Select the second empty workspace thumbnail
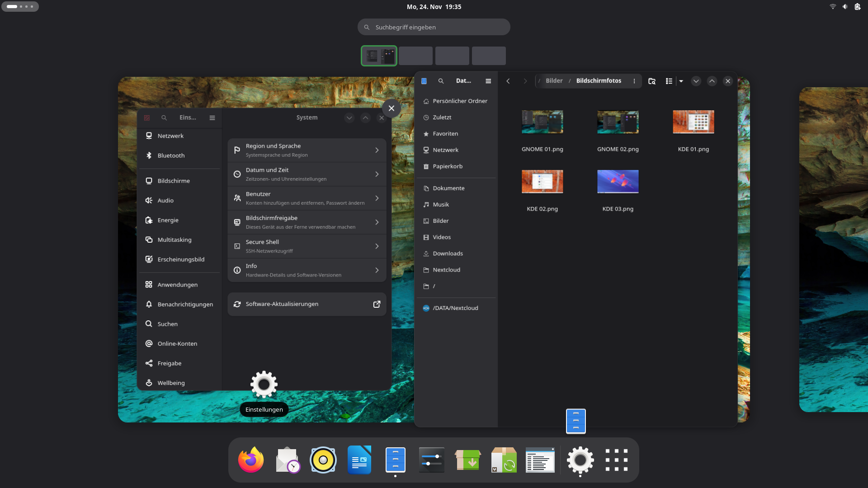This screenshot has height=488, width=868. coord(452,56)
